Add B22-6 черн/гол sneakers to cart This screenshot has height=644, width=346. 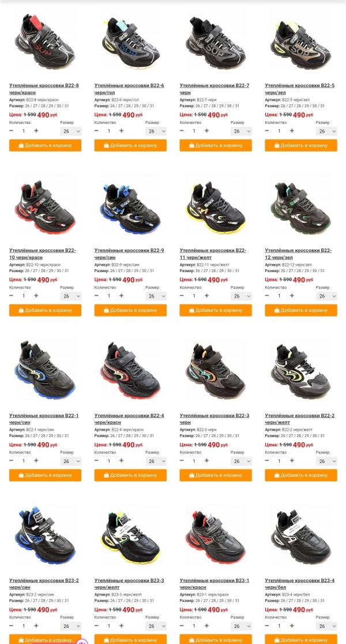[x=130, y=145]
